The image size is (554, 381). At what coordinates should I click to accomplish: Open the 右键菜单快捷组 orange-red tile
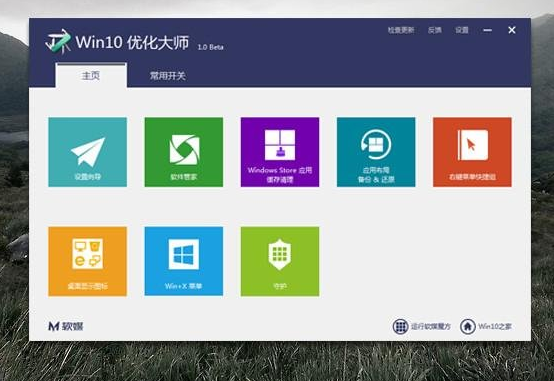(x=472, y=152)
